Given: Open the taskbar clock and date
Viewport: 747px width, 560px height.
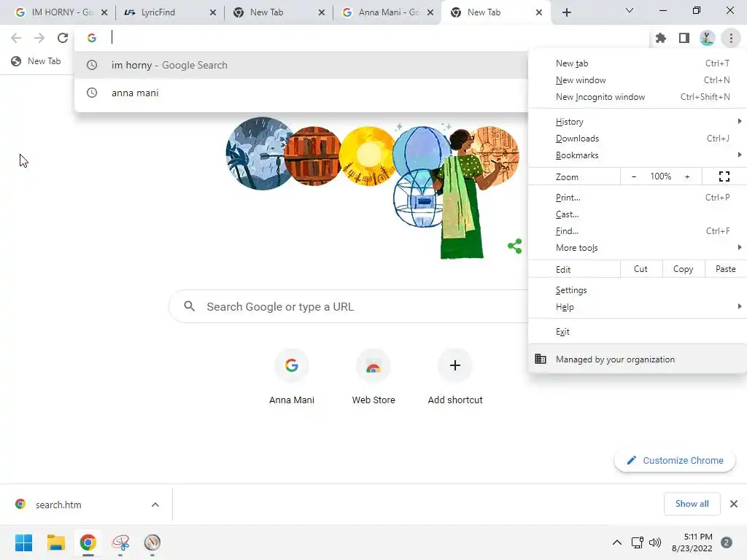Looking at the screenshot, I should click(692, 542).
